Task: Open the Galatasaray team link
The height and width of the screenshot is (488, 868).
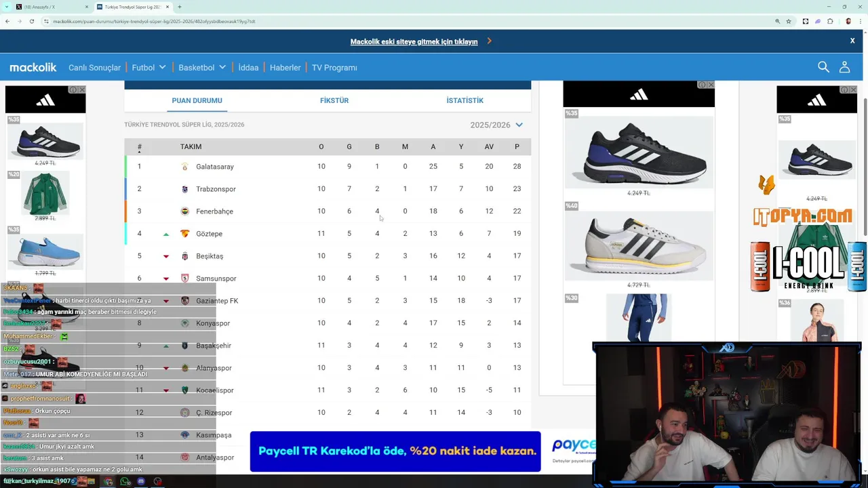Action: pyautogui.click(x=214, y=167)
